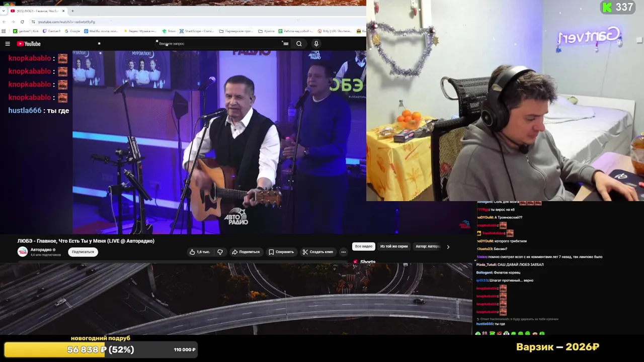Close the ЛЮБЭ YouTube browser tab
This screenshot has width=644, height=362.
tap(63, 11)
